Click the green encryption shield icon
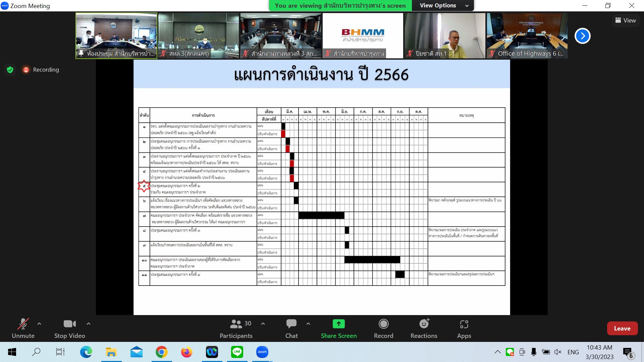644x362 pixels. pyautogui.click(x=10, y=70)
